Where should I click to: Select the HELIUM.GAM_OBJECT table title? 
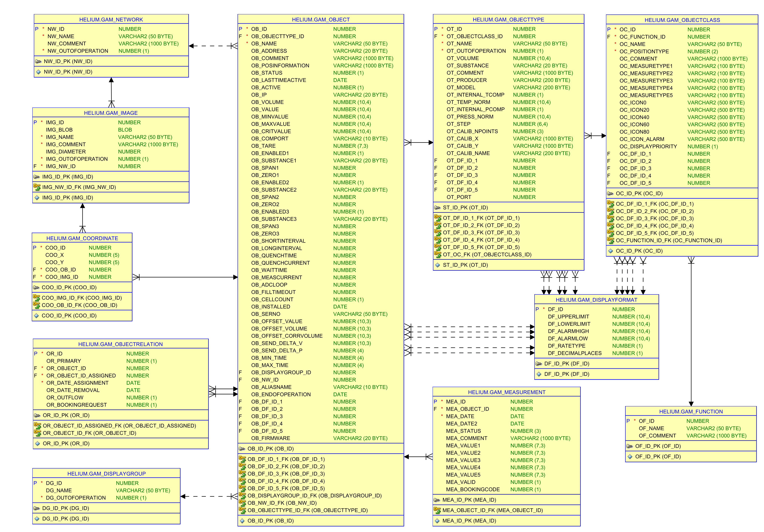coord(320,20)
